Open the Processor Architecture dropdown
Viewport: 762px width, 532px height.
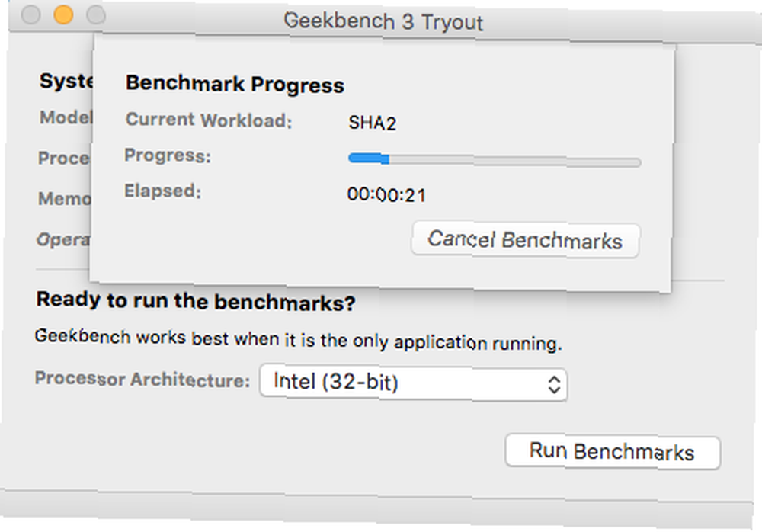click(414, 383)
